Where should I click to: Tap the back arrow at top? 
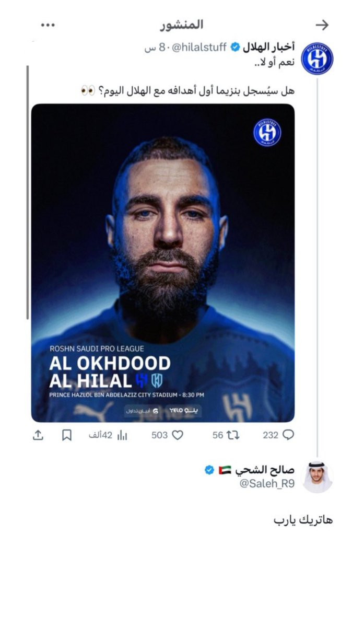pos(323,25)
